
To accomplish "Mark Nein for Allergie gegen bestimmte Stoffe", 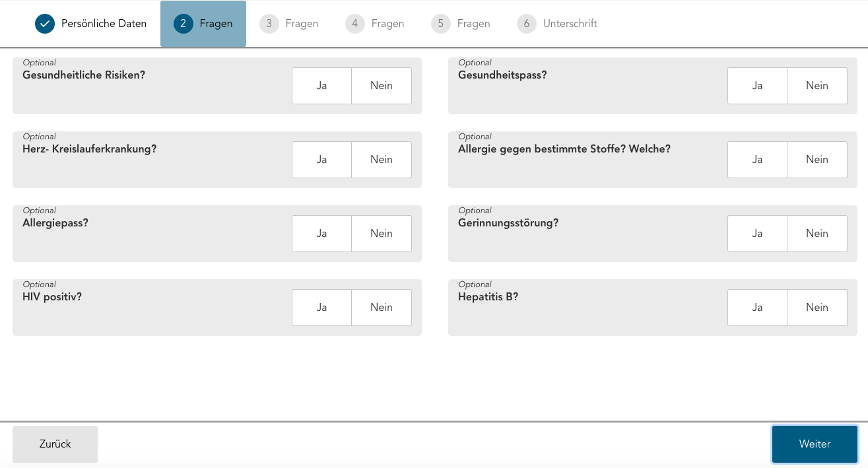I will (x=817, y=160).
